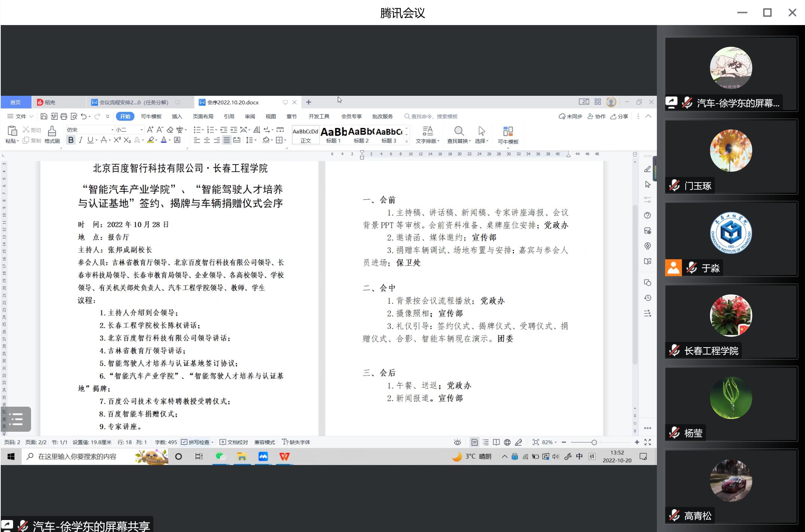The height and width of the screenshot is (532, 805).
Task: Align text to the left
Action: click(x=197, y=140)
